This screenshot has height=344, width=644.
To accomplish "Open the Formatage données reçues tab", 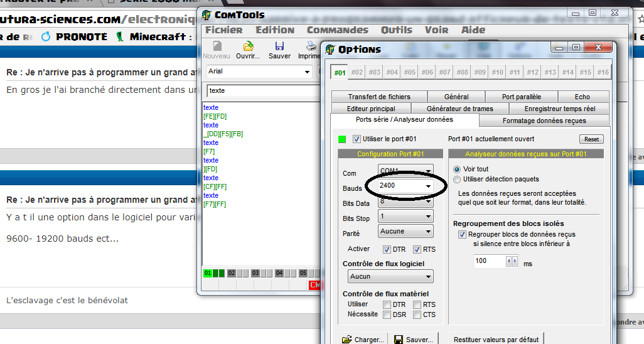I will coord(544,121).
